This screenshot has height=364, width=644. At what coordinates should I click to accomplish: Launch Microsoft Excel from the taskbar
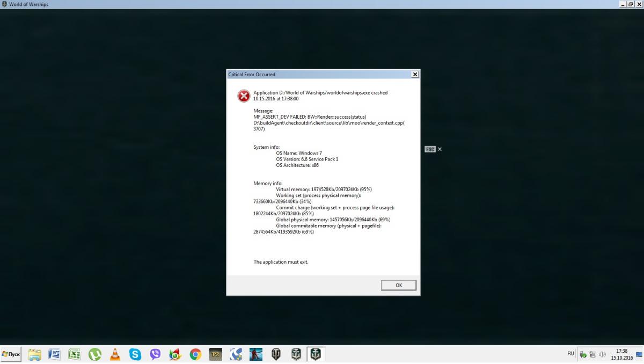tap(75, 354)
